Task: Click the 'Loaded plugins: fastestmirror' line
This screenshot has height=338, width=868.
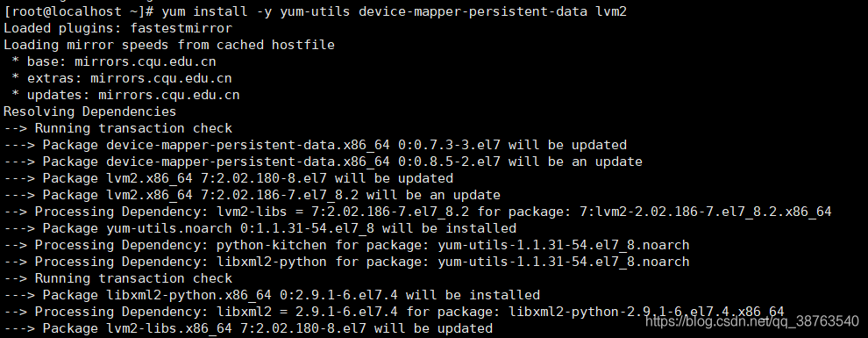Action: tap(117, 28)
